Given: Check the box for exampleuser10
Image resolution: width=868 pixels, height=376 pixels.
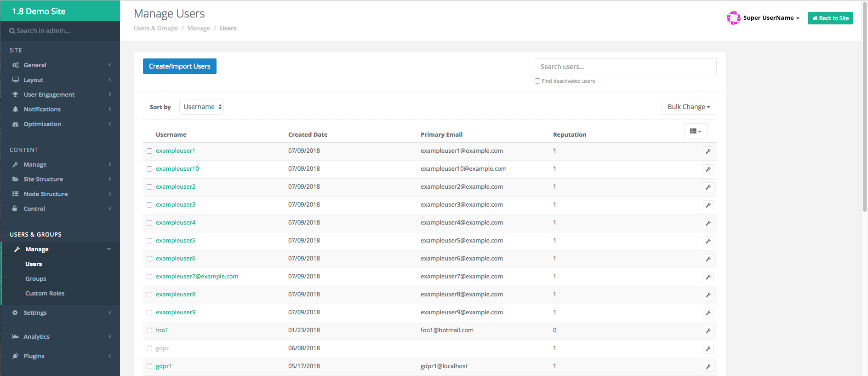Looking at the screenshot, I should (149, 169).
